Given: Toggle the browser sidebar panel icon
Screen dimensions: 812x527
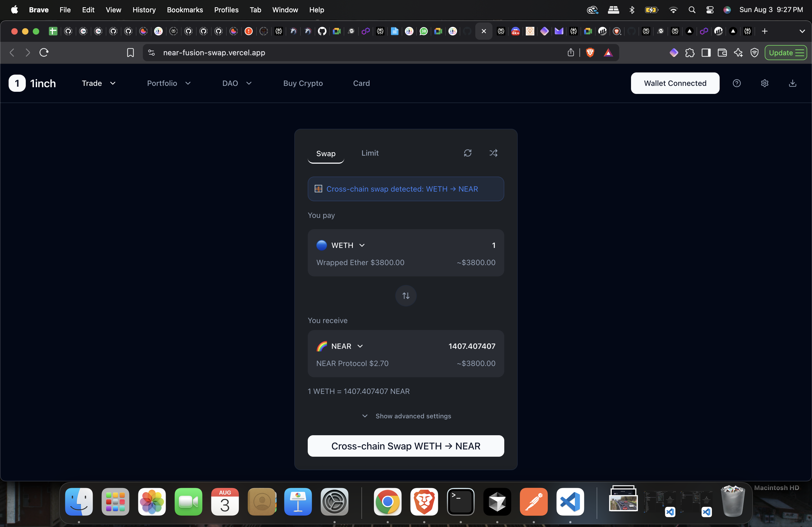Looking at the screenshot, I should (706, 53).
